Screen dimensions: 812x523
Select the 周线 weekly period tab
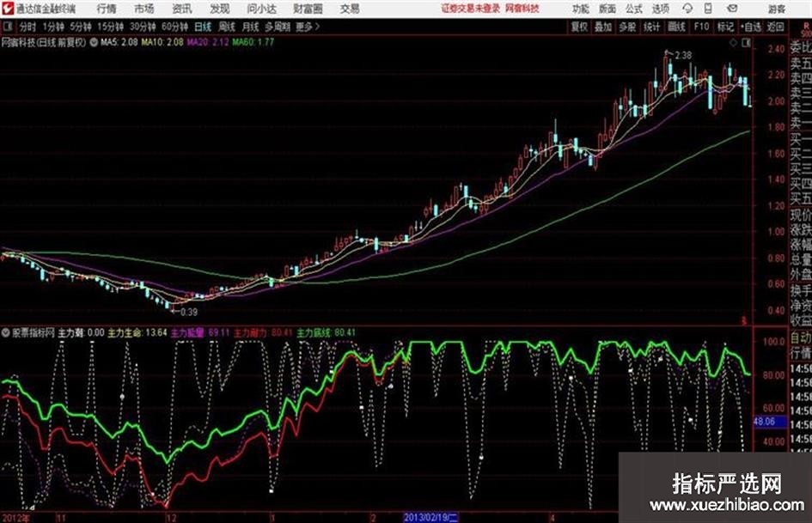click(x=227, y=27)
